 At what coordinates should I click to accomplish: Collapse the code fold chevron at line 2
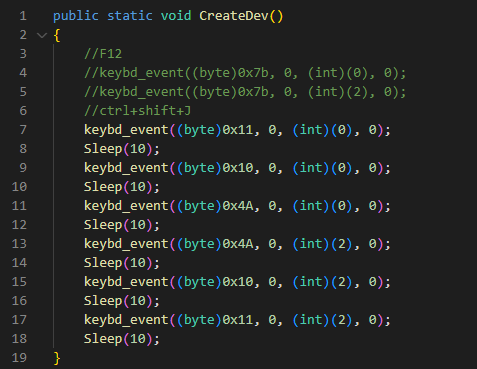coord(42,35)
